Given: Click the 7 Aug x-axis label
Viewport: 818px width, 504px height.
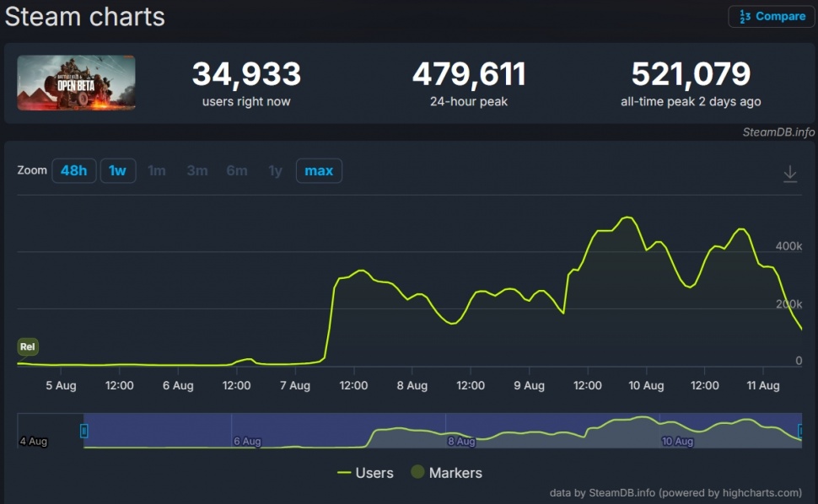Looking at the screenshot, I should click(295, 386).
